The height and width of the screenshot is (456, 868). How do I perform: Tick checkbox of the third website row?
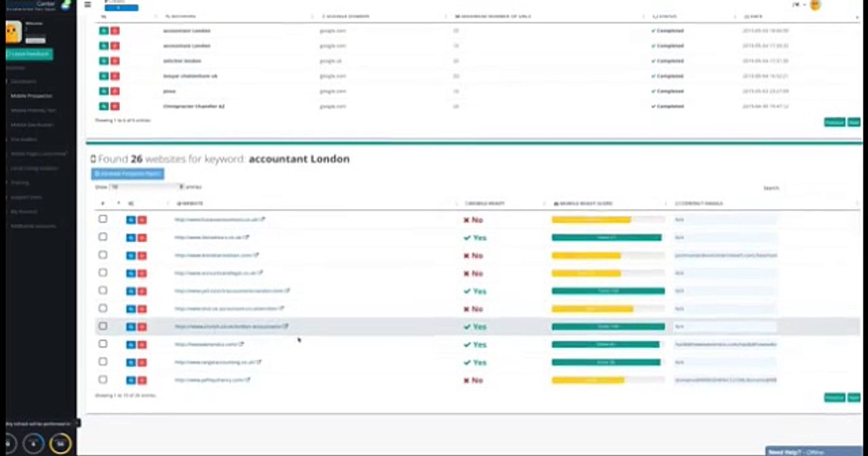103,255
